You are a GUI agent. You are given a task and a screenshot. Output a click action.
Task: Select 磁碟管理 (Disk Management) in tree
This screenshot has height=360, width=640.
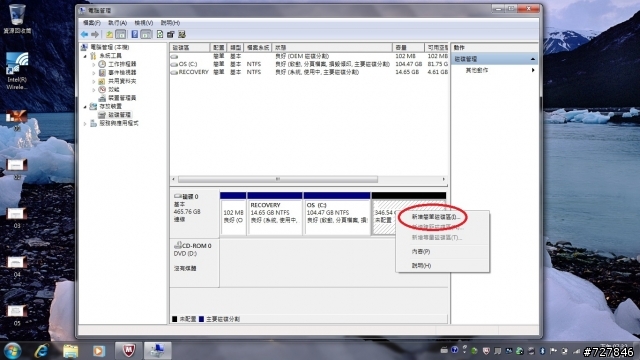point(119,115)
